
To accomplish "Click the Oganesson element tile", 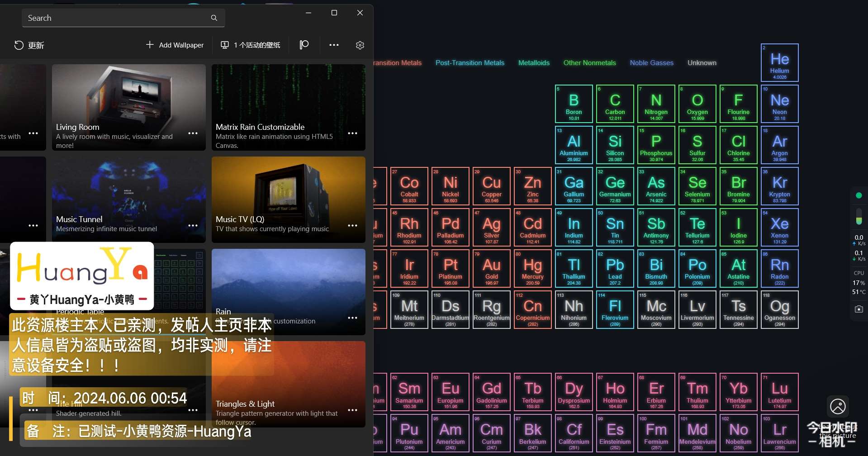I will (x=780, y=309).
